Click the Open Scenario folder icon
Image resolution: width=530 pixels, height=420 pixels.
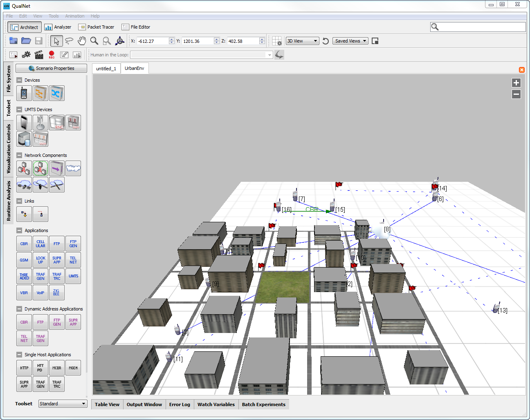(x=26, y=40)
